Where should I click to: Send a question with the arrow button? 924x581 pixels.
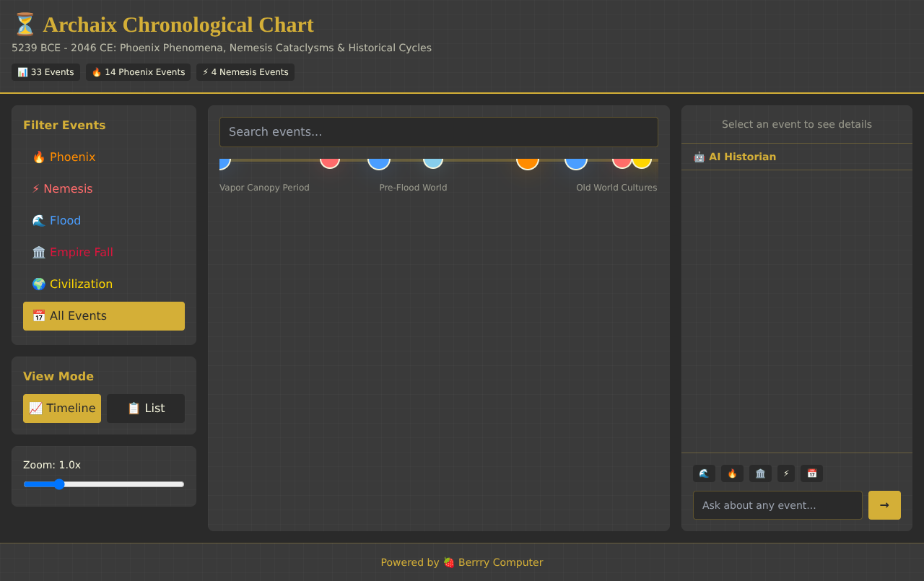pos(884,505)
